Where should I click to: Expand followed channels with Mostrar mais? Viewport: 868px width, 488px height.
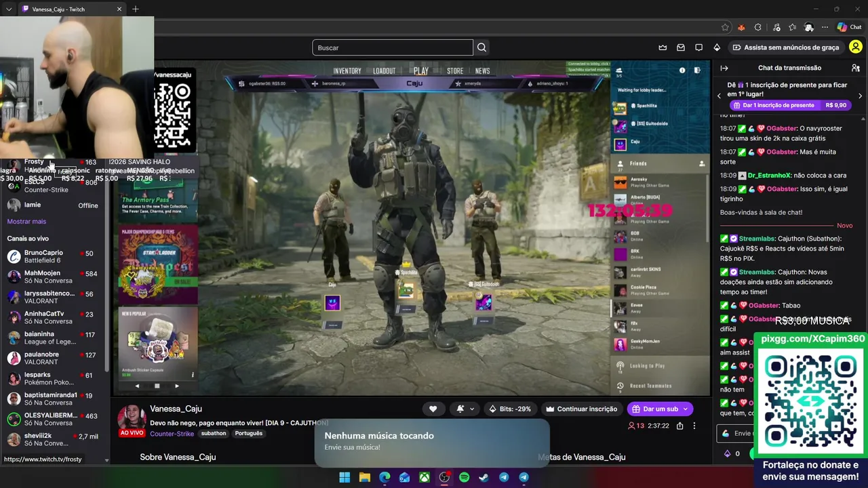(26, 222)
